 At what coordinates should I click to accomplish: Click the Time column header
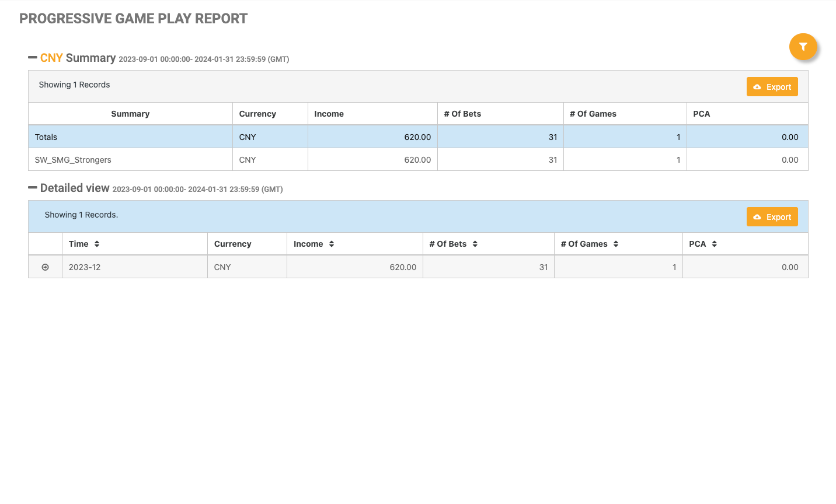(79, 244)
